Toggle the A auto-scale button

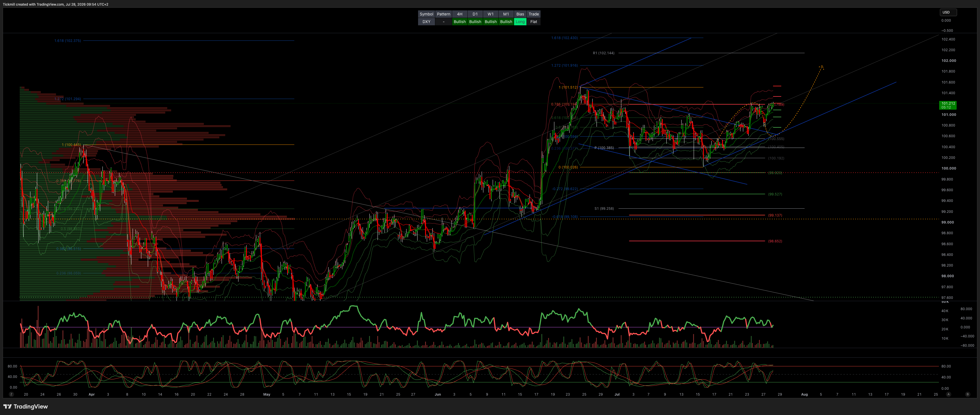point(948,394)
